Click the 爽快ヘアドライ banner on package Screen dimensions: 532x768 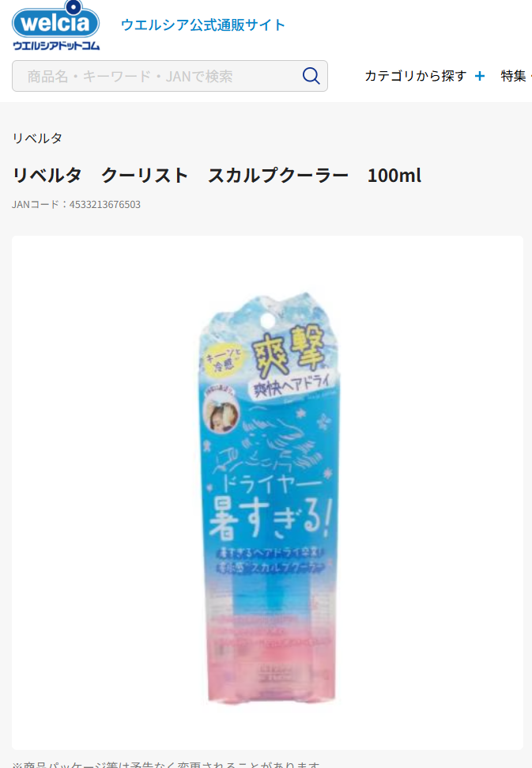(x=292, y=385)
